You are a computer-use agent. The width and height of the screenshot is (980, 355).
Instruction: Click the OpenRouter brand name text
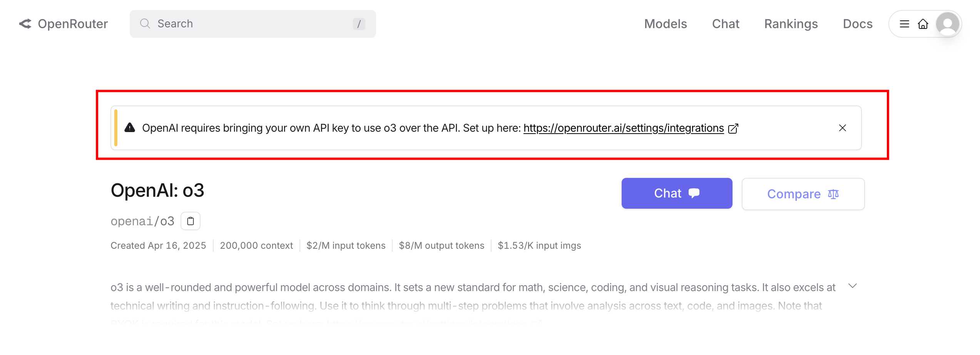click(x=73, y=24)
